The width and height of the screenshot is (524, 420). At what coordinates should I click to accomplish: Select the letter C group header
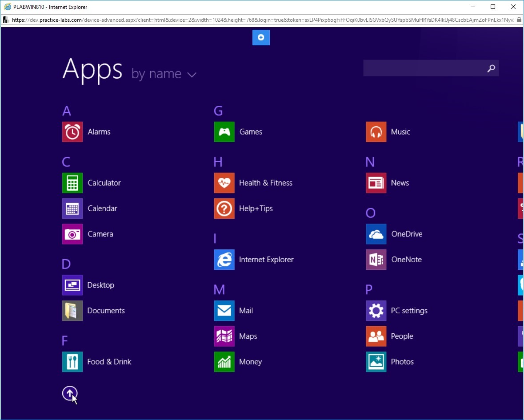66,162
